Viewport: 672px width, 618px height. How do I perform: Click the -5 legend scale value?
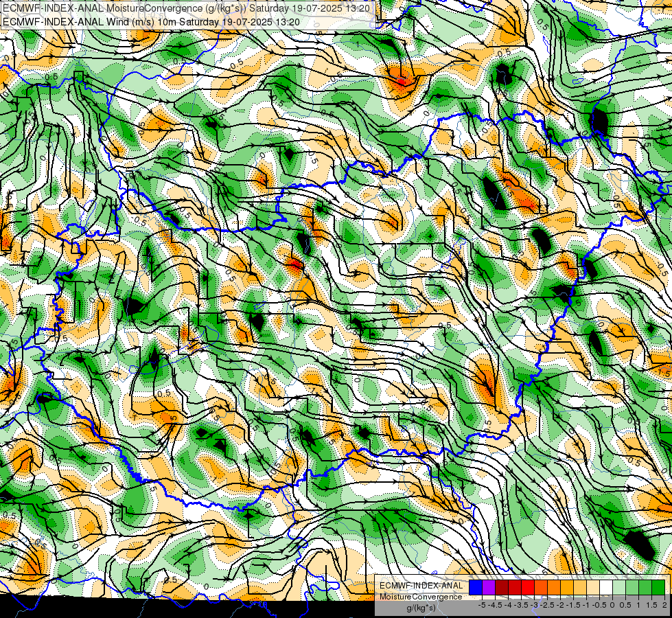482,605
